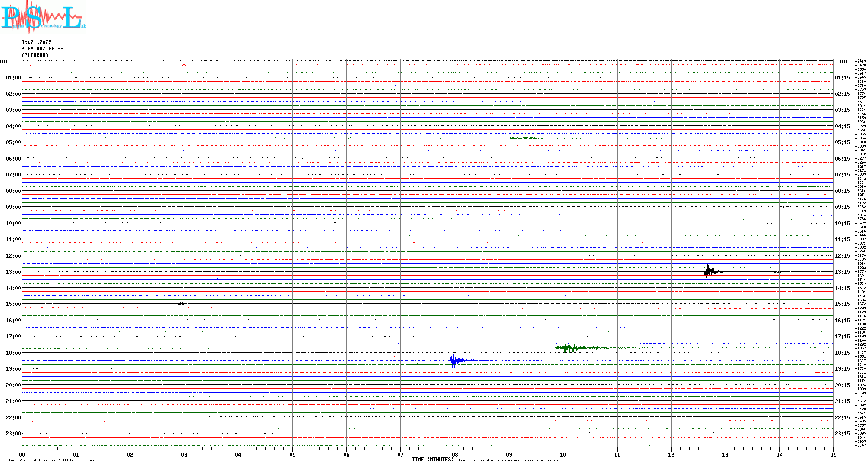This screenshot has width=868, height=466.
Task: Click the left UTC axis label
Action: 4,62
